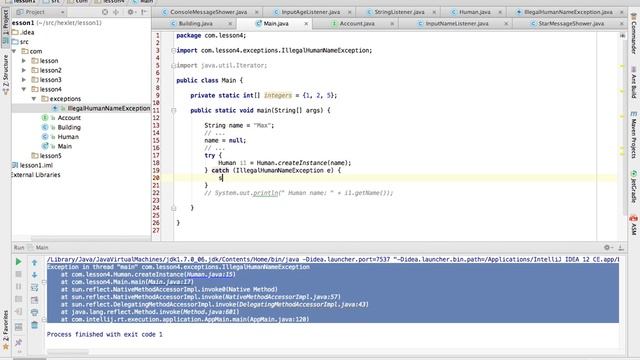Switch to the InputAgeListener.java tab
Viewport: 640px width, 360px height.
pyautogui.click(x=310, y=12)
